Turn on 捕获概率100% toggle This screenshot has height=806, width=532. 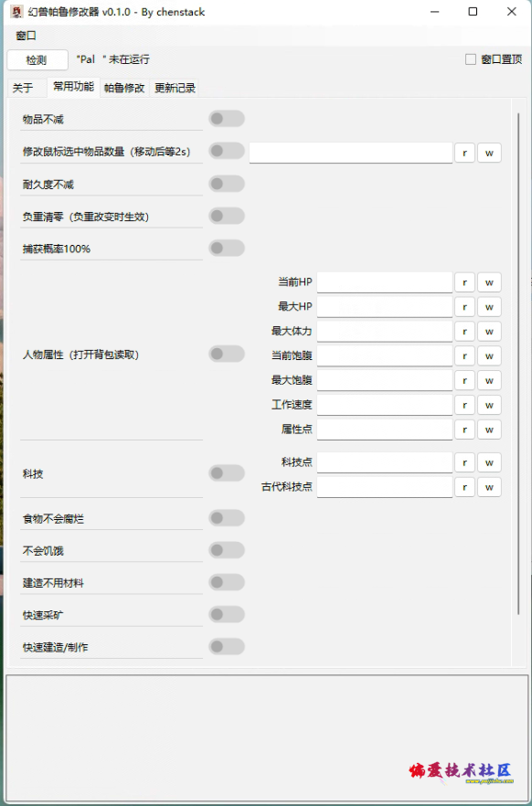pyautogui.click(x=227, y=249)
